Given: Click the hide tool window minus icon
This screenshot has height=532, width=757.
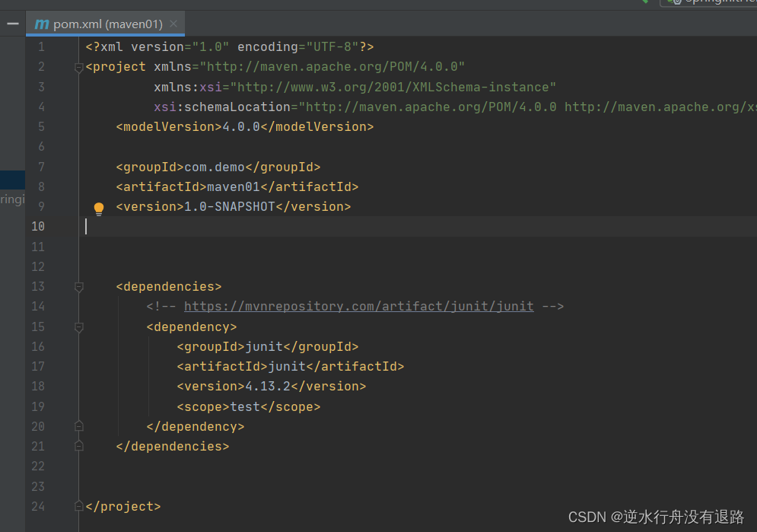Looking at the screenshot, I should point(13,24).
